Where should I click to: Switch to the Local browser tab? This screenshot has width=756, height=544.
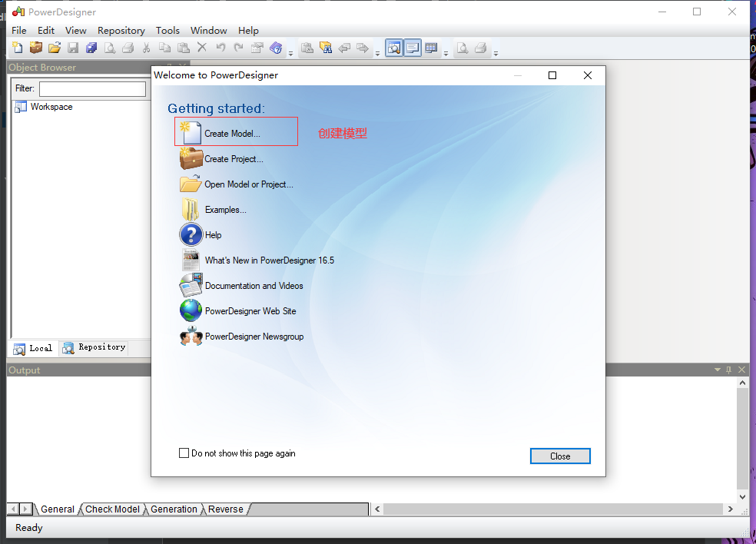point(33,348)
